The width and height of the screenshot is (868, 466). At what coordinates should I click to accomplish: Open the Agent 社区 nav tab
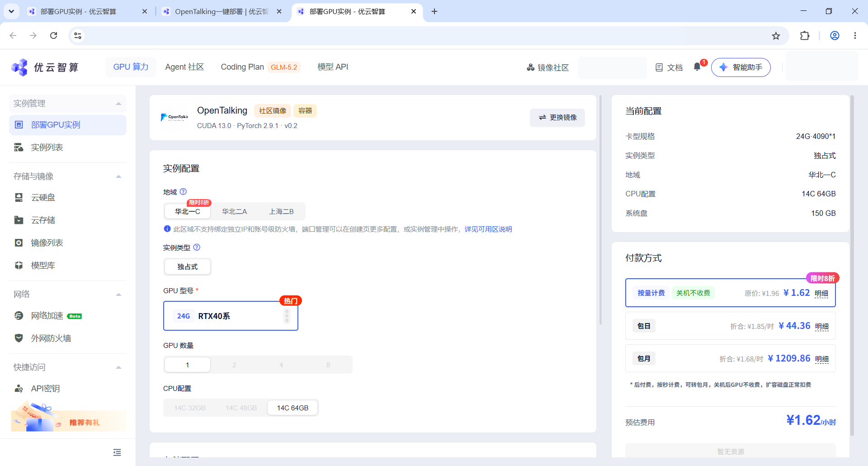[x=184, y=67]
